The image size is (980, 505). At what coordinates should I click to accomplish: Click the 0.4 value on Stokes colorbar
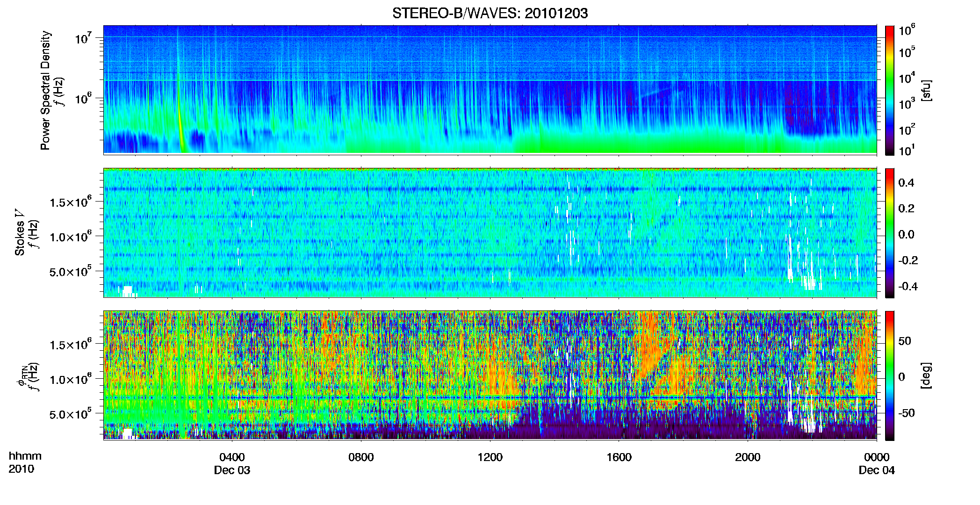click(x=906, y=183)
